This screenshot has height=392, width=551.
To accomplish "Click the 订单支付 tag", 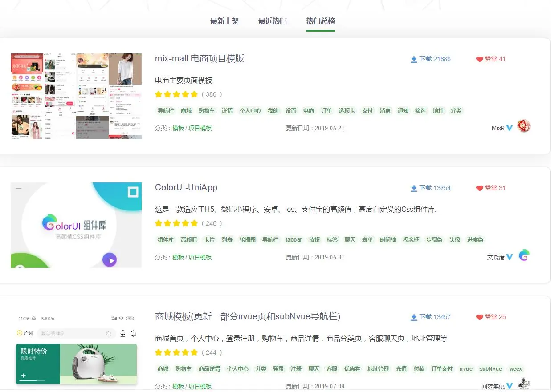I will pyautogui.click(x=442, y=369).
